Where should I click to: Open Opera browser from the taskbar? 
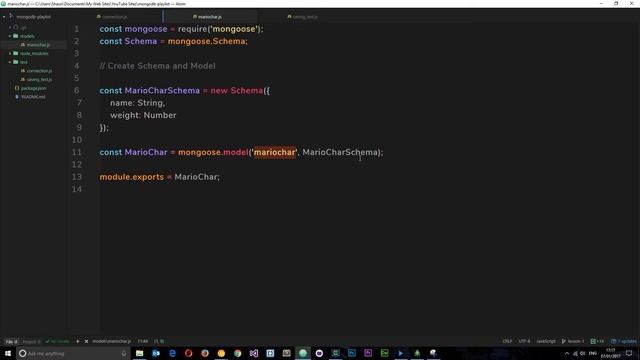(189, 353)
